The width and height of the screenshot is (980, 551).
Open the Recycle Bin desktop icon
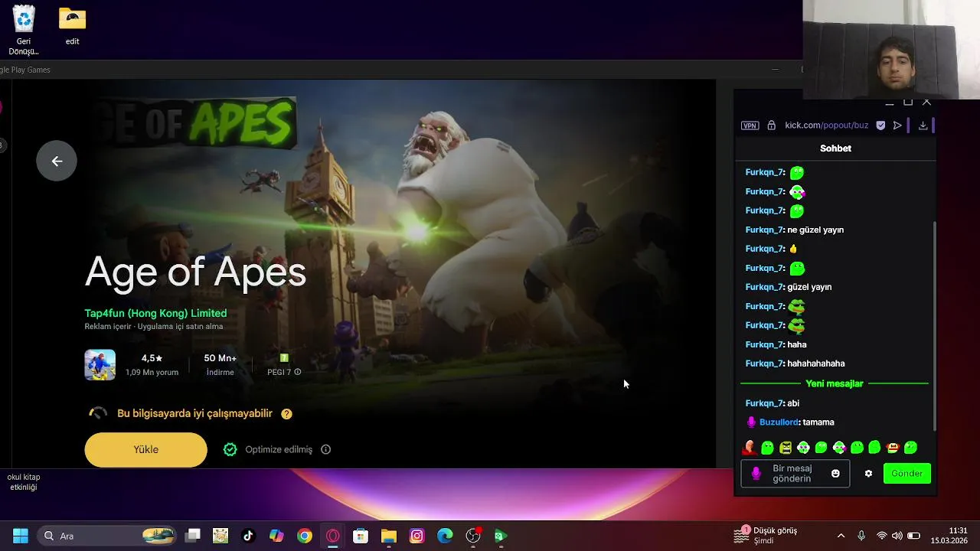(24, 30)
